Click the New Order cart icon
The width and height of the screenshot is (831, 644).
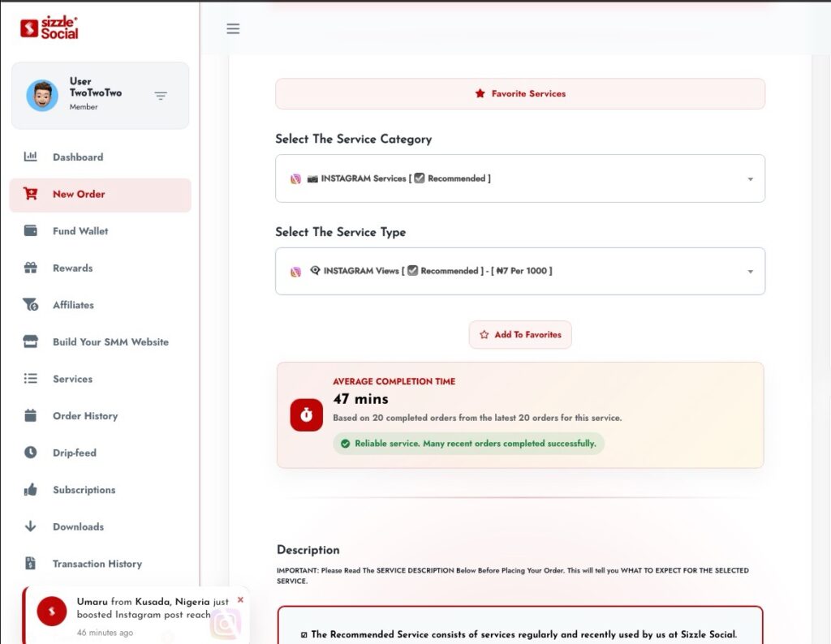pyautogui.click(x=30, y=194)
